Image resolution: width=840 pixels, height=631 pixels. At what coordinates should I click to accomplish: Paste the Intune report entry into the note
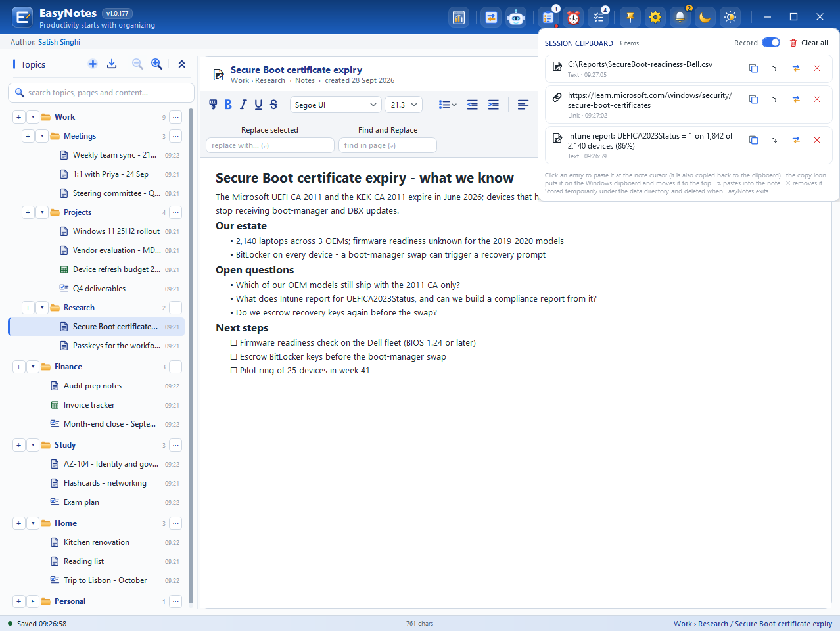pyautogui.click(x=775, y=140)
